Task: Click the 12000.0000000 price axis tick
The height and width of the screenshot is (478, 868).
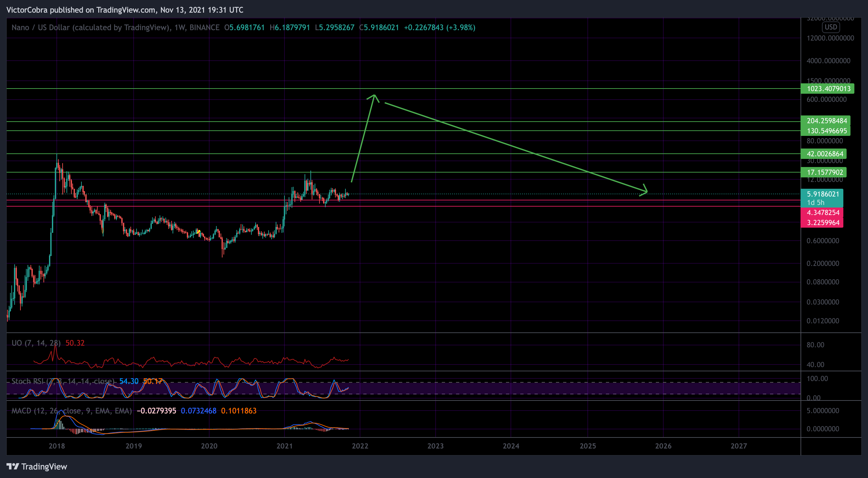Action: pos(830,38)
